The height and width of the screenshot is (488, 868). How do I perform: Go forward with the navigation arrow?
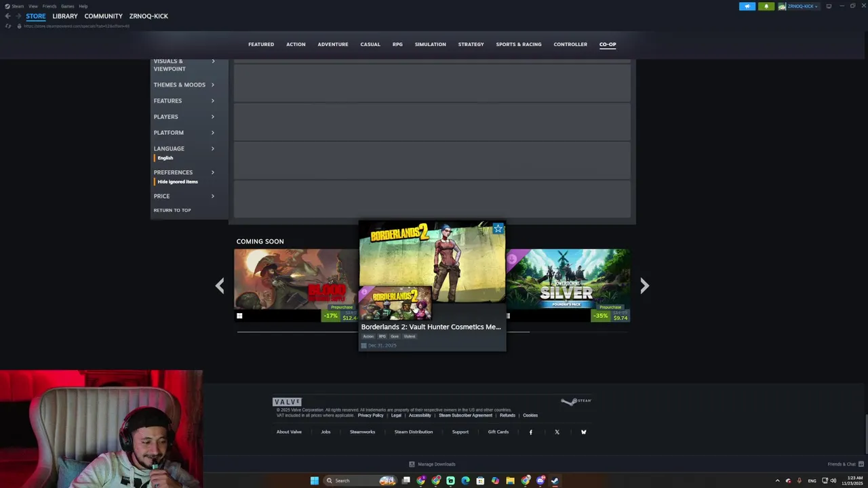click(x=18, y=16)
